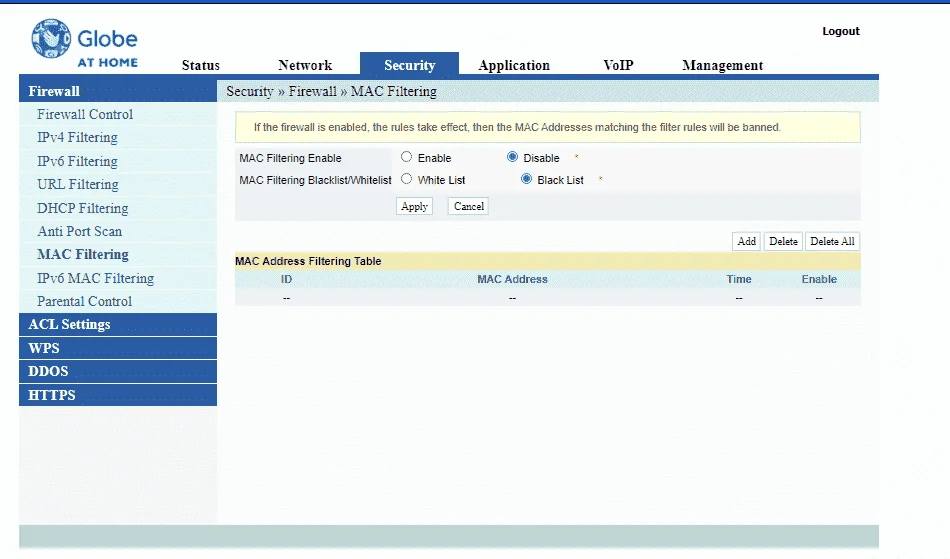
Task: Collapse the Firewall sidebar section
Action: (118, 91)
